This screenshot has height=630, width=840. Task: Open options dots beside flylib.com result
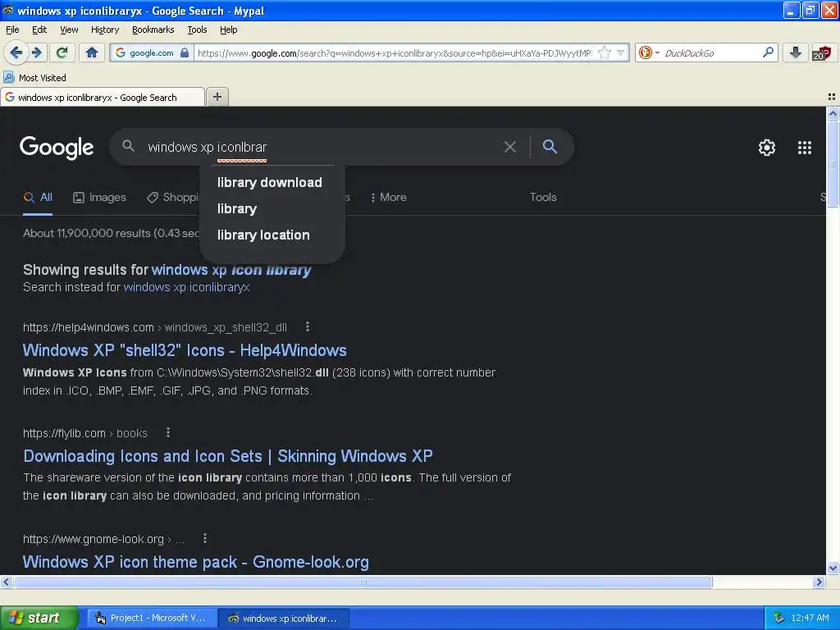click(168, 432)
